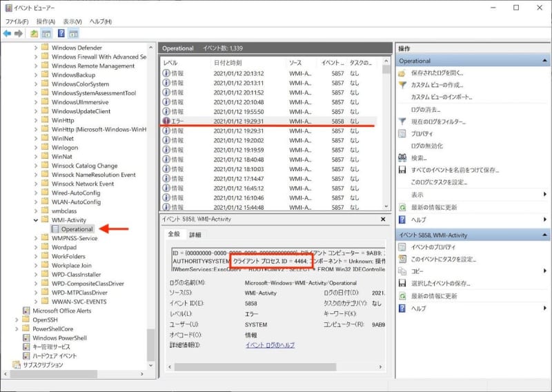Click ログの無効化 action
The image size is (552, 392).
[427, 146]
